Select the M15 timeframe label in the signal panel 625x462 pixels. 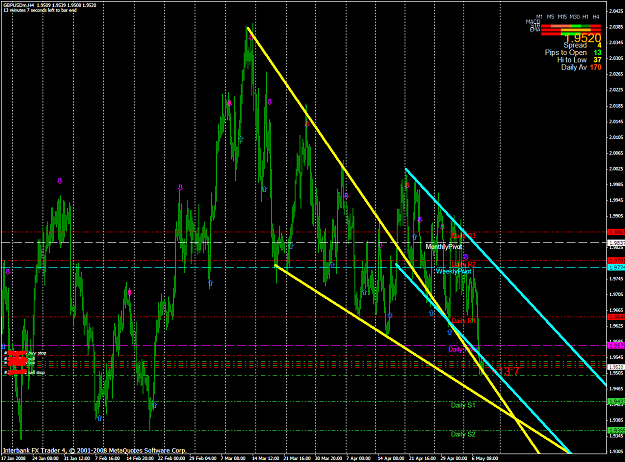tap(562, 17)
